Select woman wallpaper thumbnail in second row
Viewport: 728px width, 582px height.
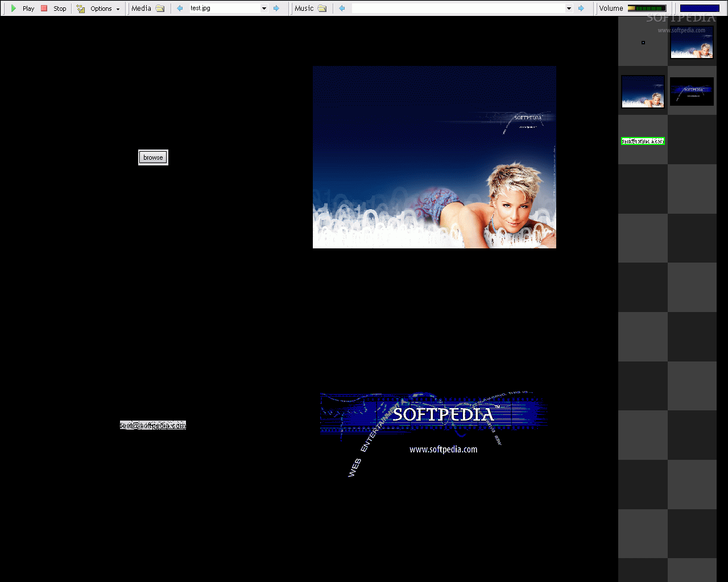click(x=643, y=92)
